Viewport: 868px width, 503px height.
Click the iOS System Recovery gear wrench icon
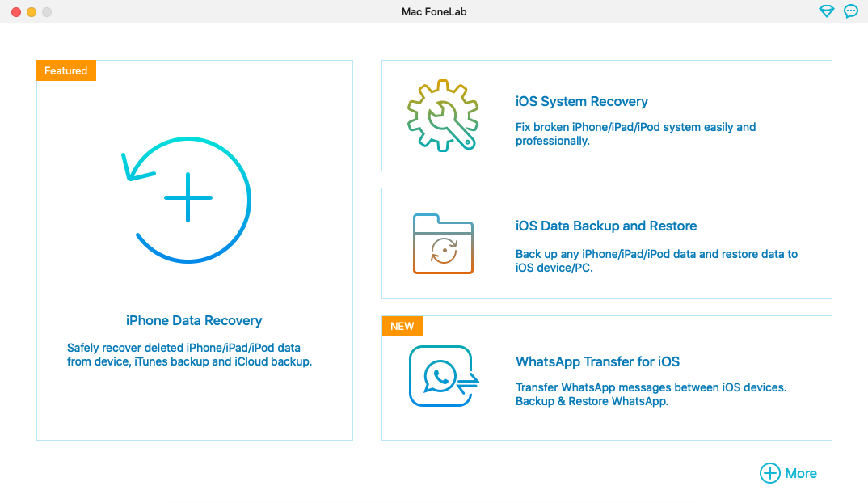coord(443,115)
